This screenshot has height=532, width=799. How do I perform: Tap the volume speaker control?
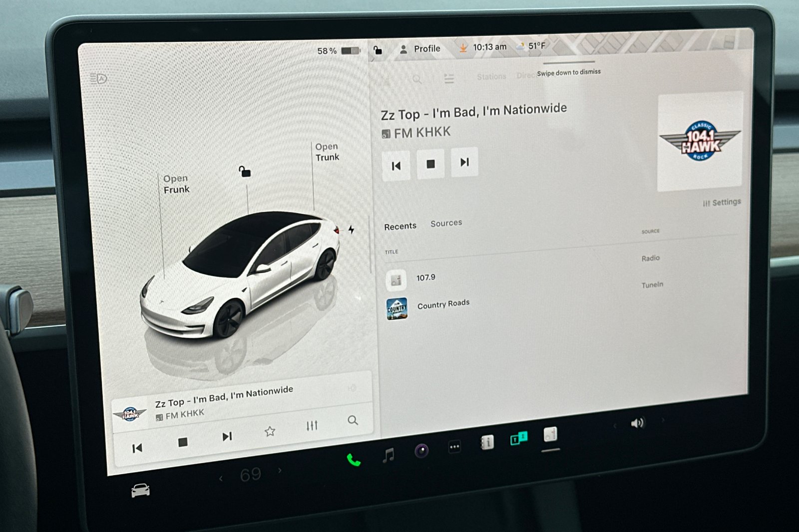(x=637, y=423)
